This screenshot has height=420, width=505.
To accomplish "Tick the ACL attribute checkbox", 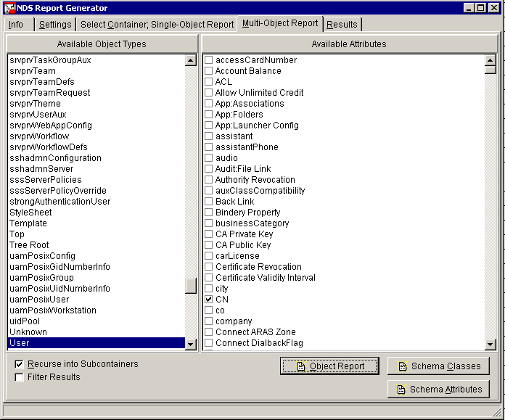I will point(209,82).
